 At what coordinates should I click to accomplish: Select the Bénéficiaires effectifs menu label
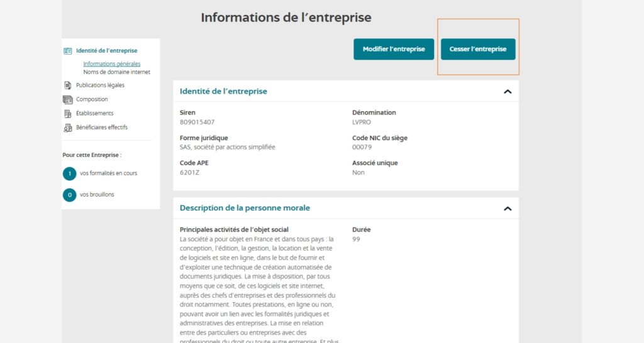click(x=102, y=128)
